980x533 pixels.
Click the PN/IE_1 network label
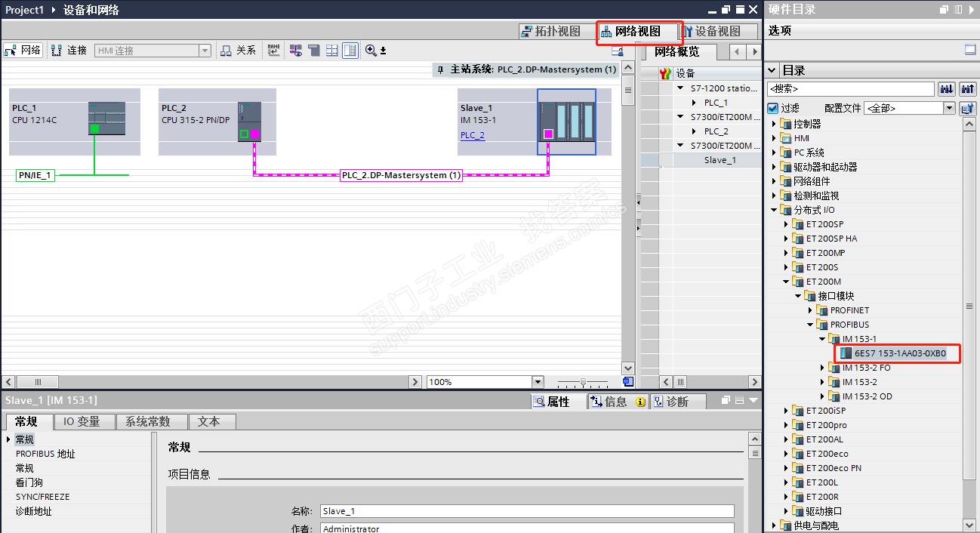point(35,175)
